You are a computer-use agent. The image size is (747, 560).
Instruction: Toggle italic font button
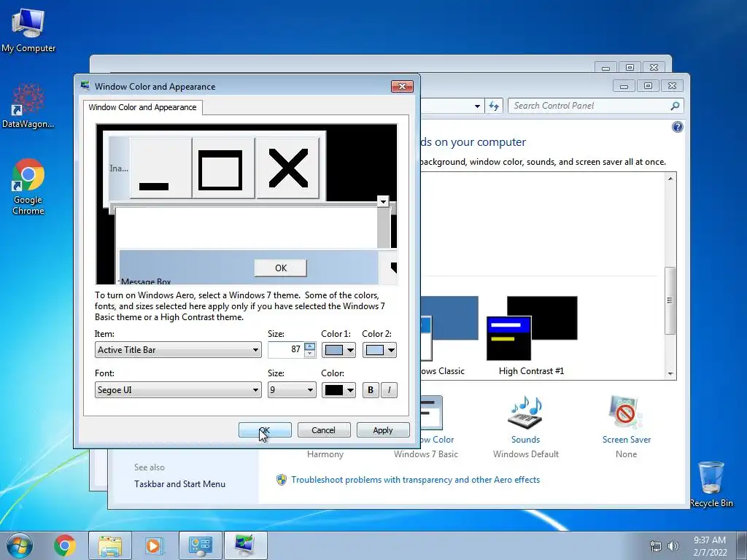coord(389,390)
